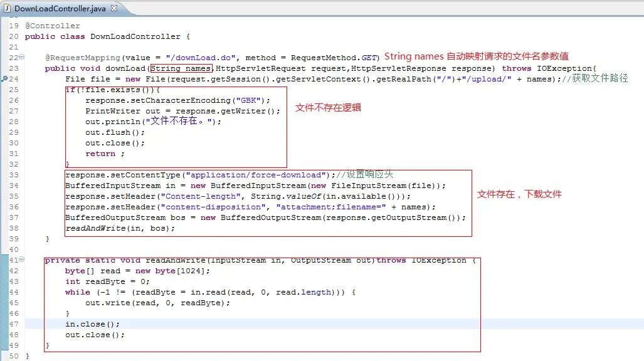Select the DownLoadController.java editor tab
644x361 pixels.
(60, 8)
